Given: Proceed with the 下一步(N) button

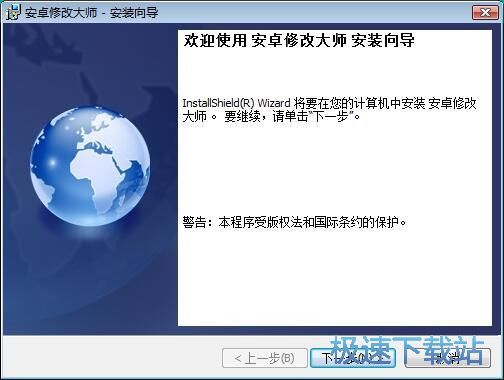Looking at the screenshot, I should tap(353, 358).
